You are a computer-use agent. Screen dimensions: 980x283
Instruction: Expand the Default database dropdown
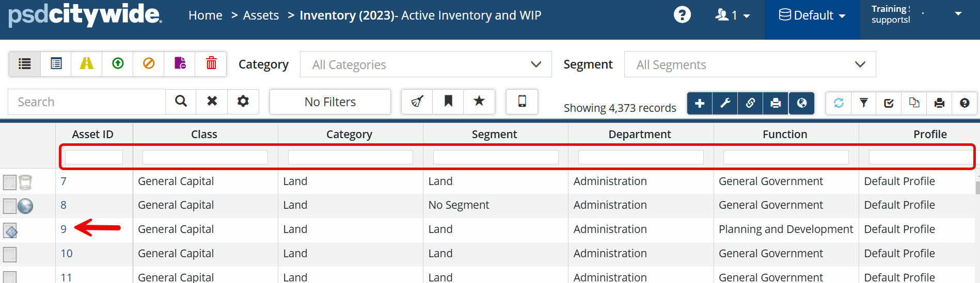[812, 15]
